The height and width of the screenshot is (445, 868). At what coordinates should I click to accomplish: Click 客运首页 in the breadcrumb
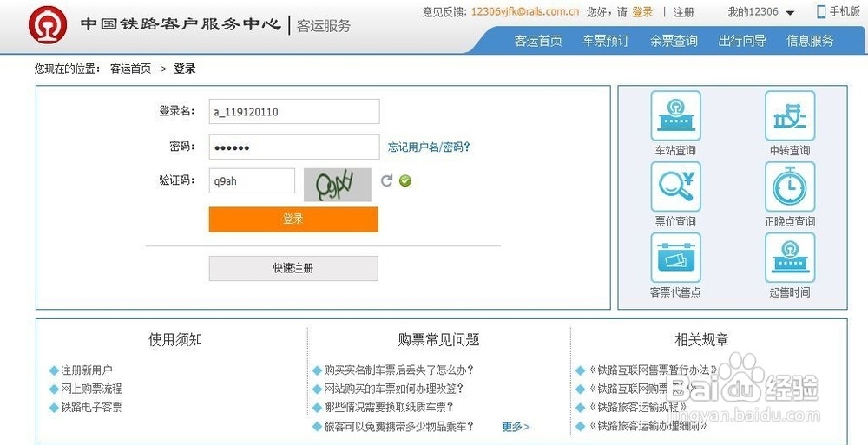tap(131, 69)
